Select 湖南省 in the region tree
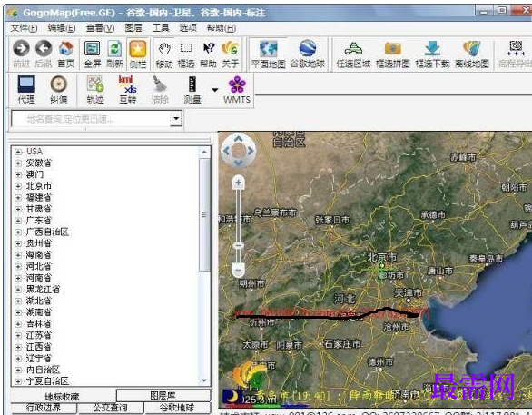This screenshot has height=415, width=532. point(39,312)
